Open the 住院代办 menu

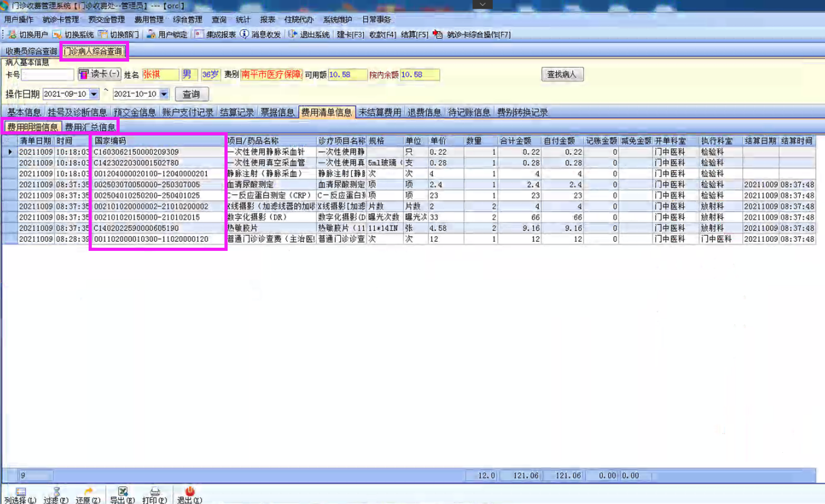pyautogui.click(x=299, y=19)
